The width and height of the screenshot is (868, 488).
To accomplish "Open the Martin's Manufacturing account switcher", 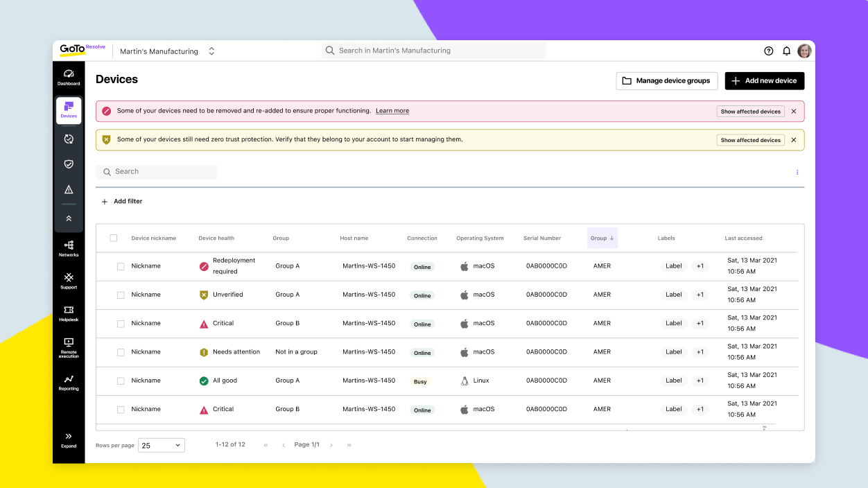I will click(x=166, y=51).
